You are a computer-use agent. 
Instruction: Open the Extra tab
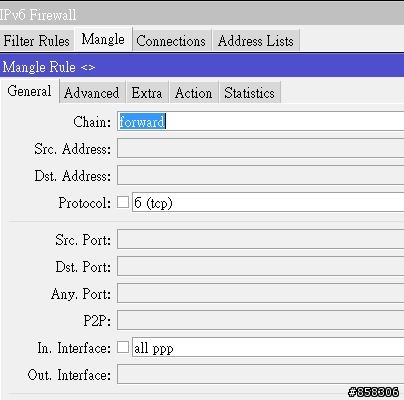click(x=147, y=92)
